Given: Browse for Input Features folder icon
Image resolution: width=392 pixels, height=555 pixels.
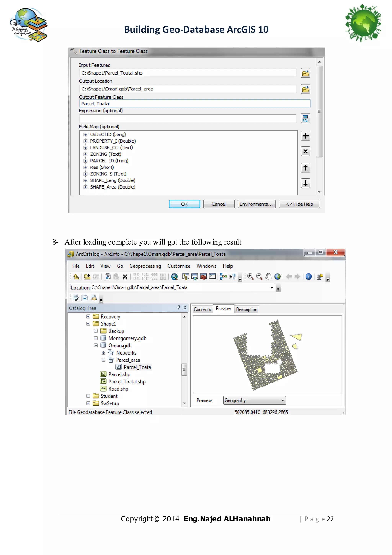Looking at the screenshot, I should [305, 73].
